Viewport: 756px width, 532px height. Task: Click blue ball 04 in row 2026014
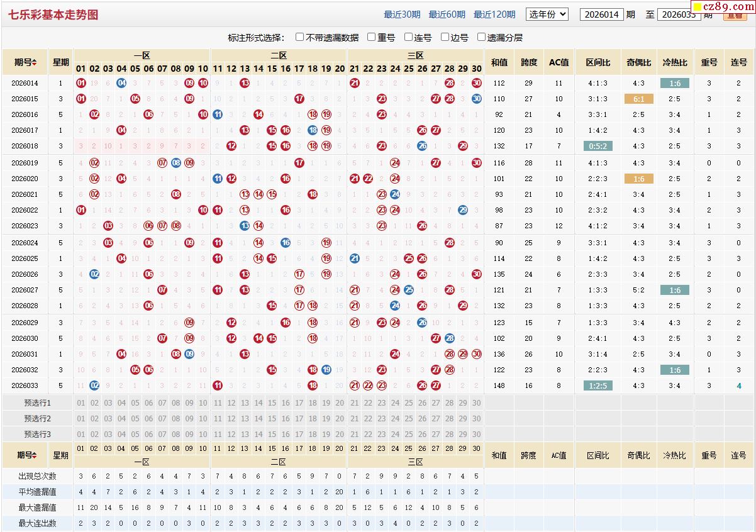click(121, 83)
